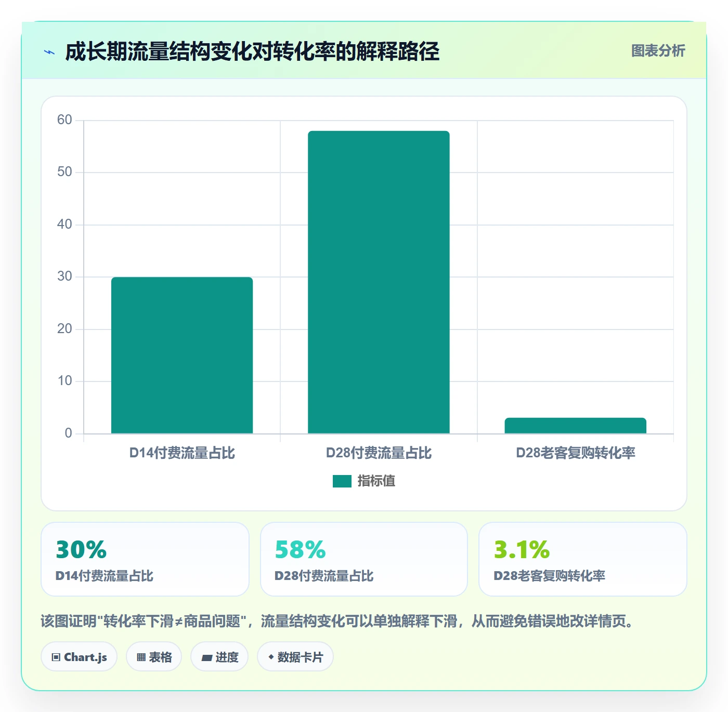Click the D28付费流量占比 card label
Screen dimensions: 728x712
[324, 576]
